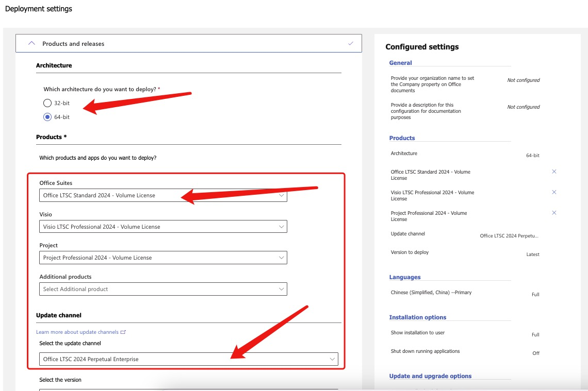Jump to Update and upgrade options section
The width and height of the screenshot is (588, 391).
(430, 376)
